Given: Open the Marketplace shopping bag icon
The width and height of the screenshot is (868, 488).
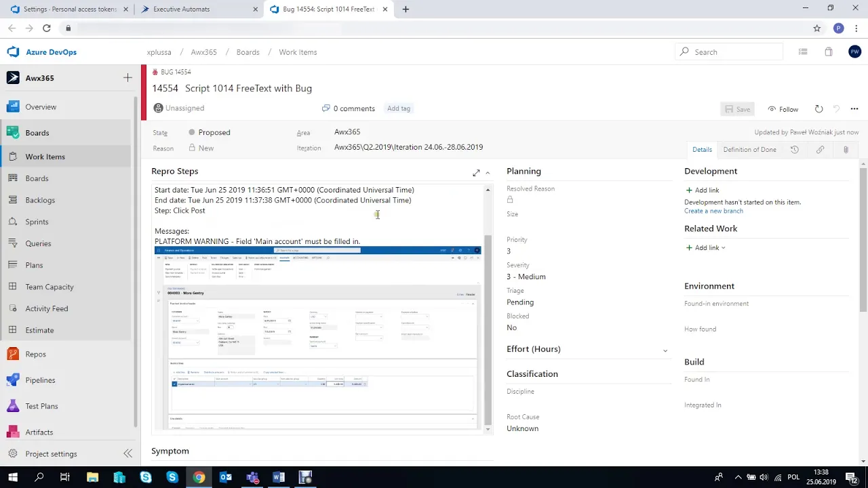Looking at the screenshot, I should [x=828, y=52].
